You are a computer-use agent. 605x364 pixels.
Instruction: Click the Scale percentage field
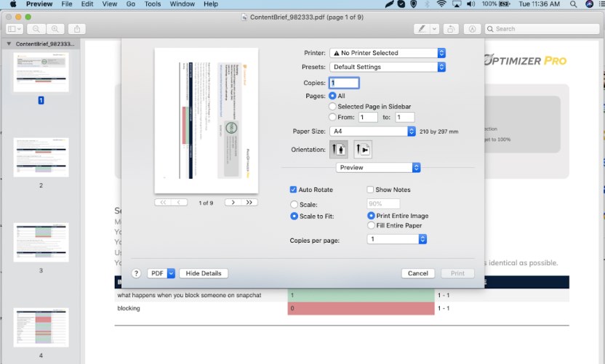click(383, 203)
